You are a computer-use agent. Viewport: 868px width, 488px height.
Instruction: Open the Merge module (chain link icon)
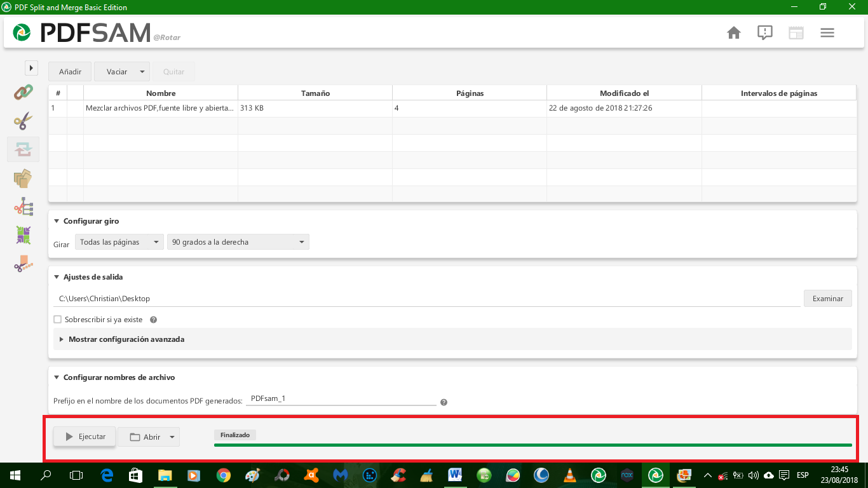(x=23, y=92)
